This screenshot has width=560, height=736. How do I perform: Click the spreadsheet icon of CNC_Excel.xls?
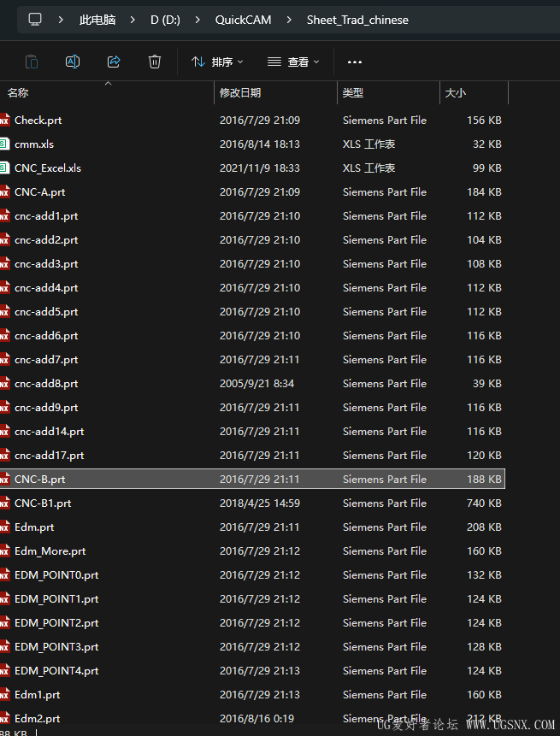(x=4, y=168)
